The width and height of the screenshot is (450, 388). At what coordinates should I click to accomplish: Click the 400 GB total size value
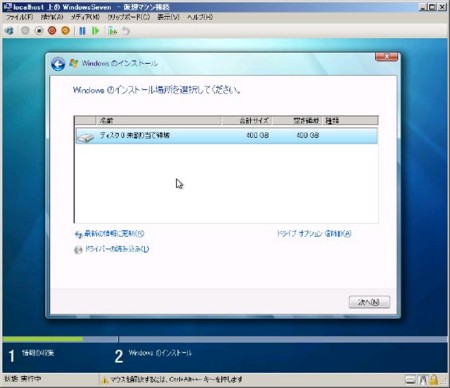coord(257,135)
